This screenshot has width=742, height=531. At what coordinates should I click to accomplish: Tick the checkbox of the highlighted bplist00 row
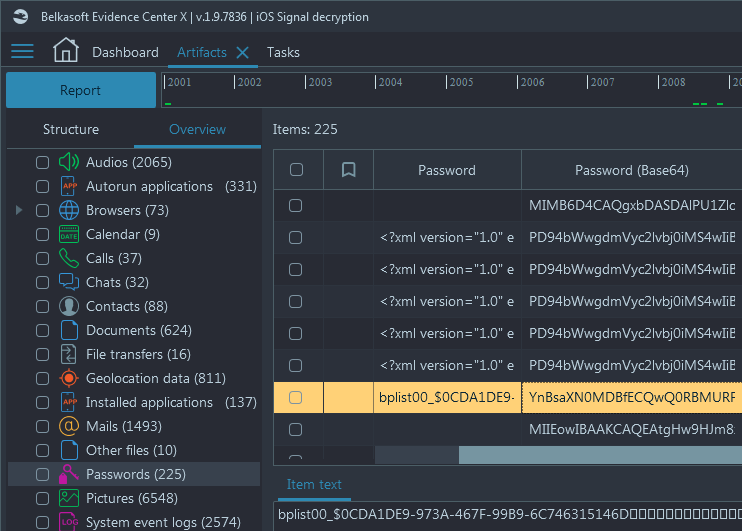pos(296,398)
